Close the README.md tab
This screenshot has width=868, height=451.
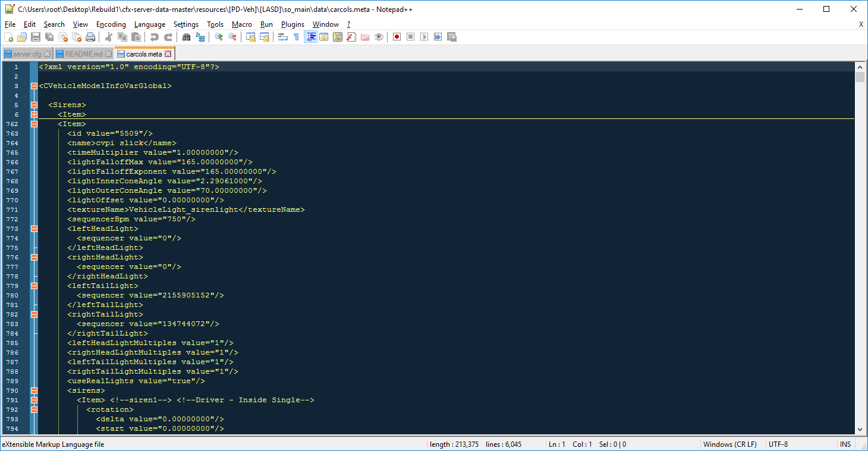tap(108, 54)
